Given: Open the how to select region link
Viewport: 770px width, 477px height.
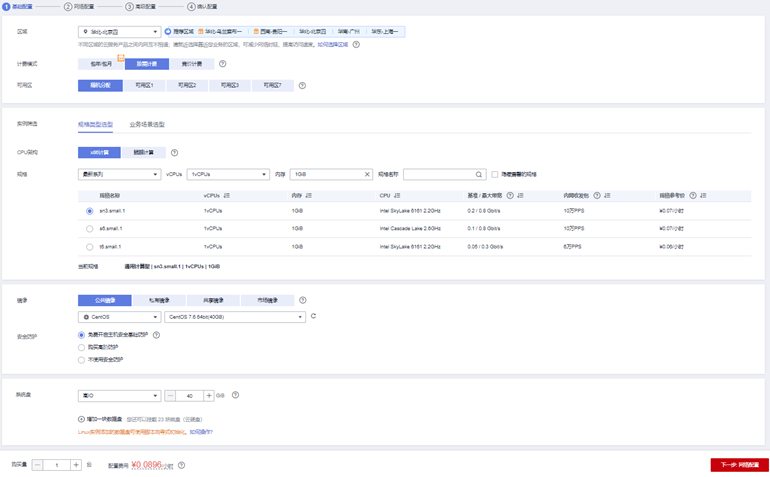Looking at the screenshot, I should (332, 45).
